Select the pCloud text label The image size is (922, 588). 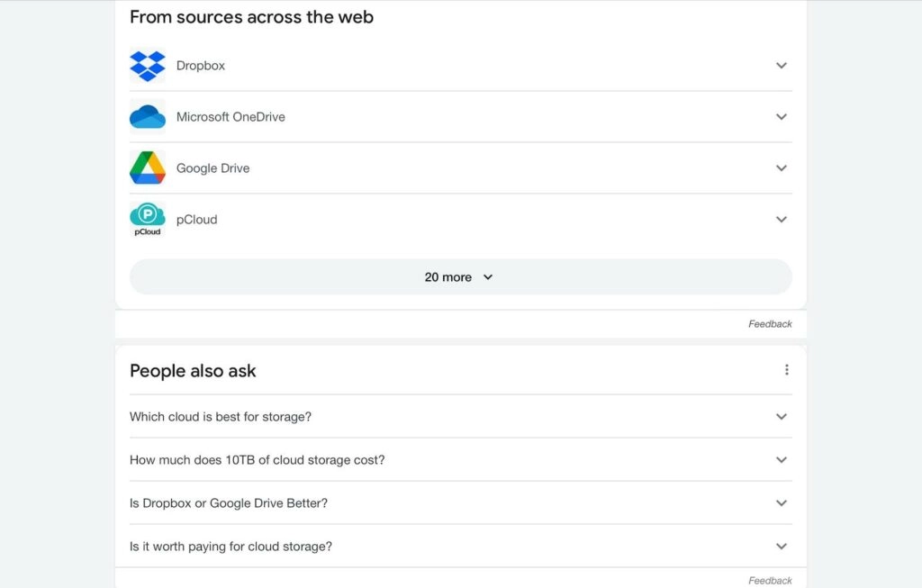point(196,220)
